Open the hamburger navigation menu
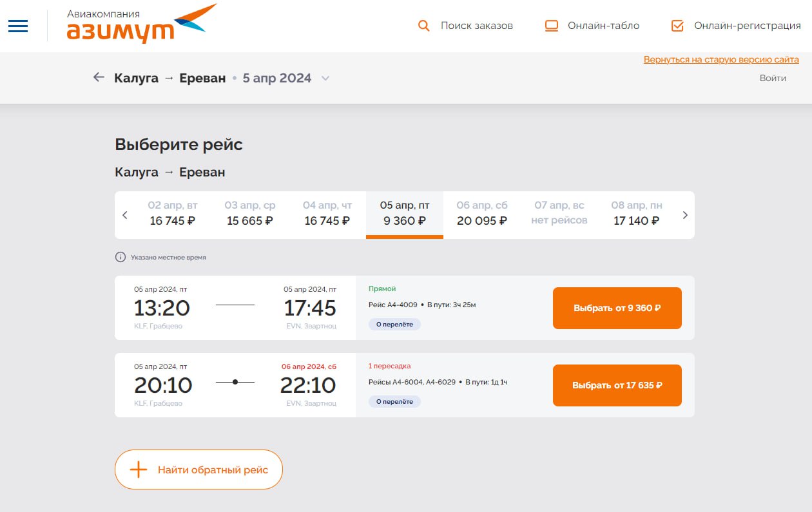Screen dimensions: 812x512 pyautogui.click(x=18, y=26)
